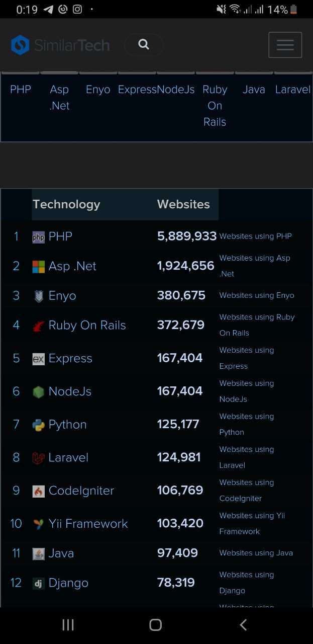Open the SimilarTech home logo
Screen dimensions: 313x644
tap(60, 45)
